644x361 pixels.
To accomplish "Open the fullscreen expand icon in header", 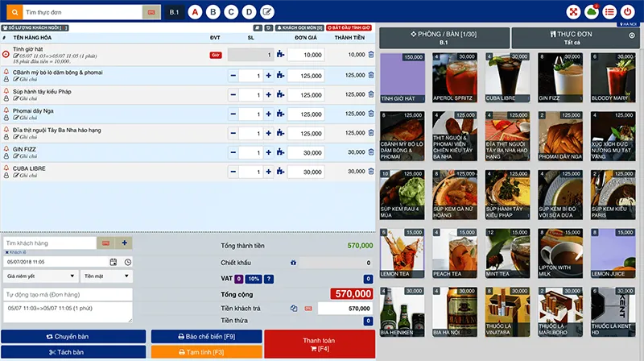I will [573, 12].
